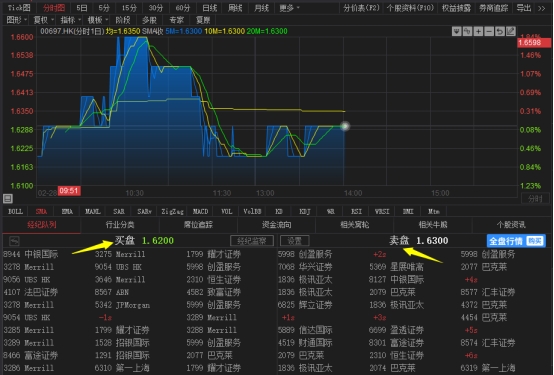Open the 资金流向 tab

[276, 225]
